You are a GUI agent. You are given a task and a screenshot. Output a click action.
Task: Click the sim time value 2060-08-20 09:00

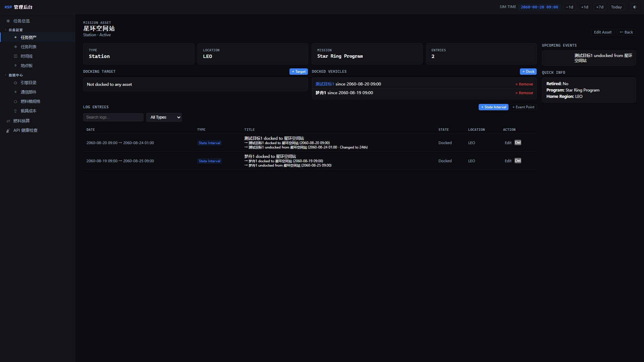pos(539,7)
